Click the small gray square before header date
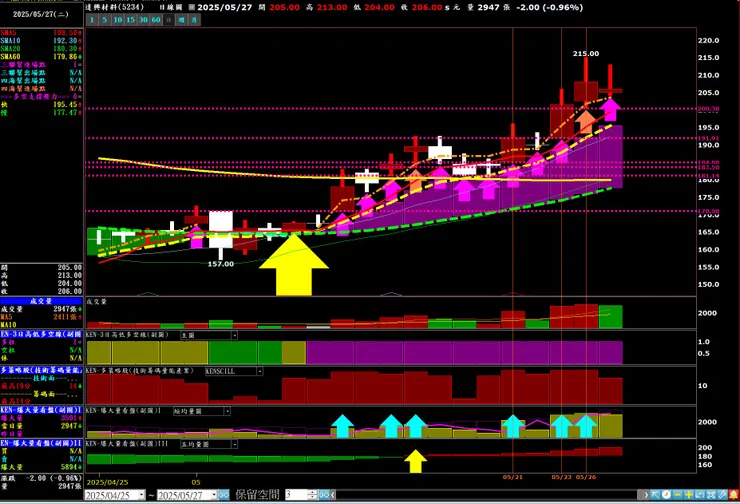This screenshot has height=504, width=740. pyautogui.click(x=192, y=7)
